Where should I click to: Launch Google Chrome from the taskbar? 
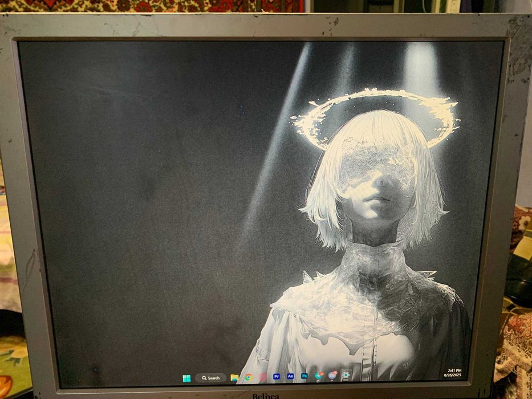[249, 377]
